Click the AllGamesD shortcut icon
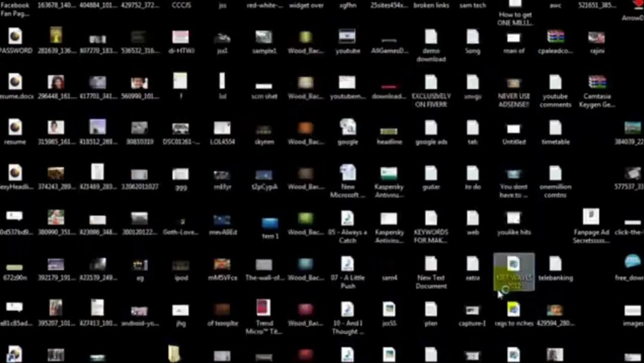Image resolution: width=644 pixels, height=363 pixels. coord(388,40)
